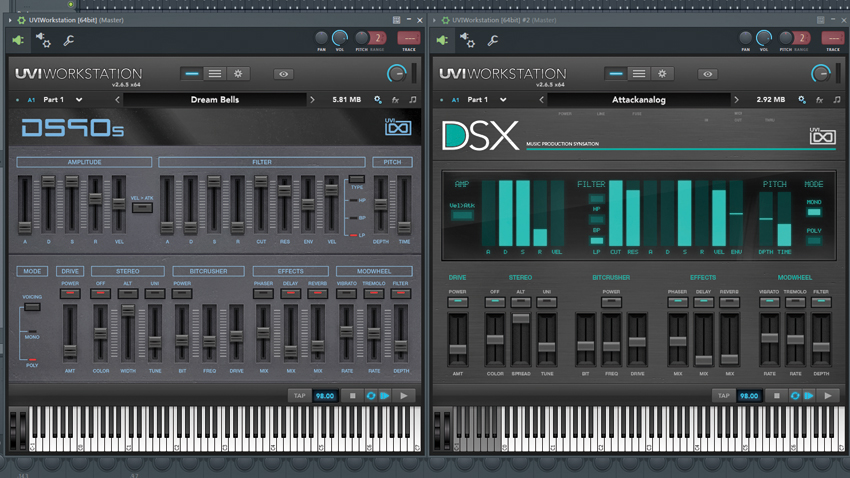
Task: Go to next preset after Dream Bells
Action: [x=312, y=100]
